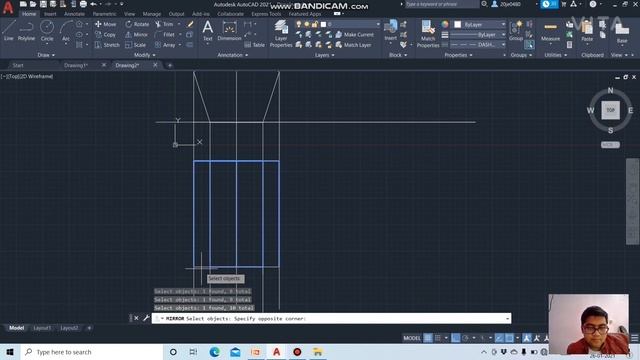Expand the Layers panel
Image resolution: width=640 pixels, height=360 pixels.
tap(324, 55)
